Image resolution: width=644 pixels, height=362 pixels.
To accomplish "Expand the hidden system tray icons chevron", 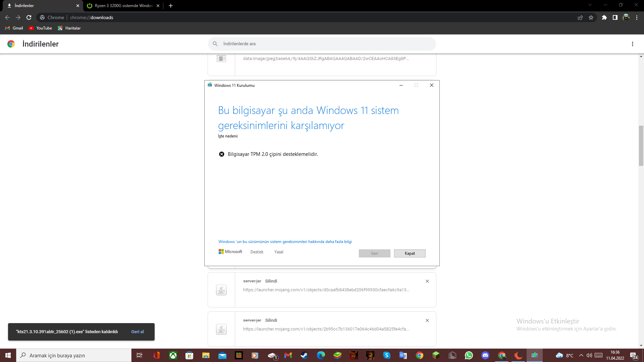I will [x=581, y=355].
